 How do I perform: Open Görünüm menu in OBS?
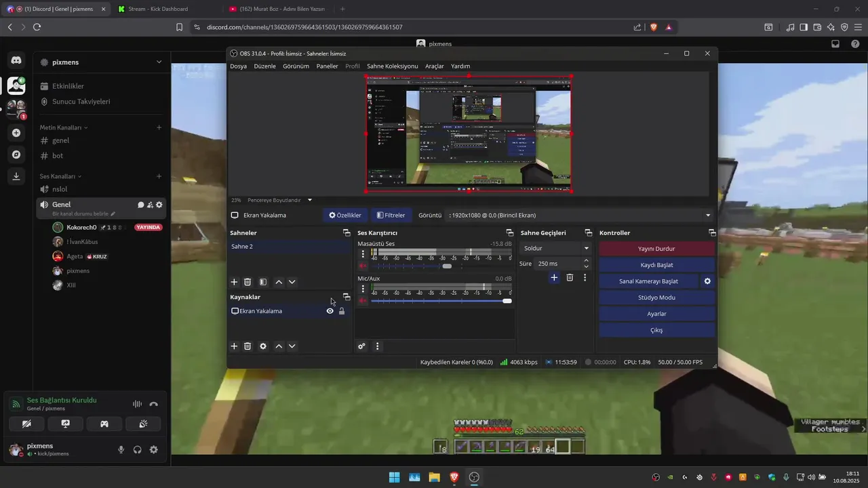(296, 66)
